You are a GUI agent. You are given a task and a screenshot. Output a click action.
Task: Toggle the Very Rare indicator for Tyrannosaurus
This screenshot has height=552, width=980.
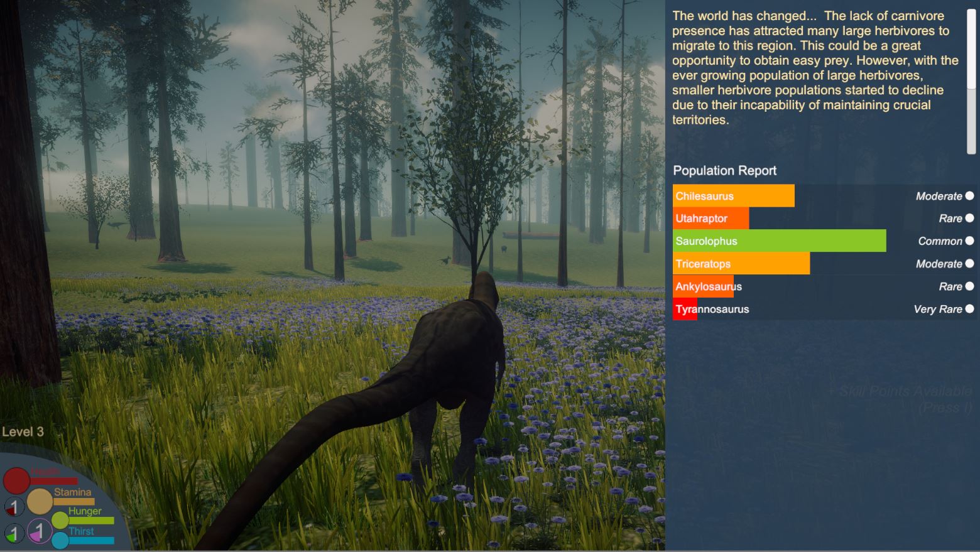point(971,309)
